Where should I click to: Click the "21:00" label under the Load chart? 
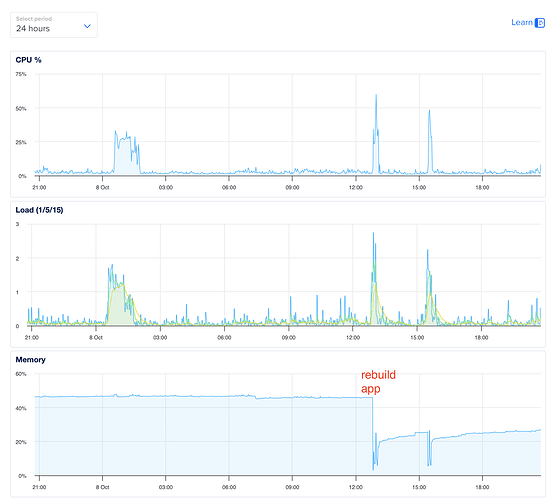click(32, 338)
